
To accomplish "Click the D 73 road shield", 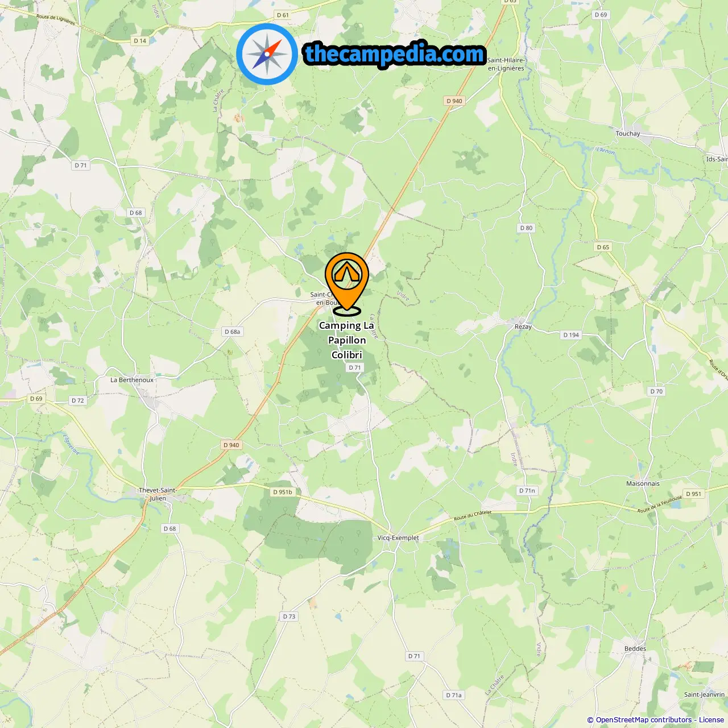I will point(289,617).
